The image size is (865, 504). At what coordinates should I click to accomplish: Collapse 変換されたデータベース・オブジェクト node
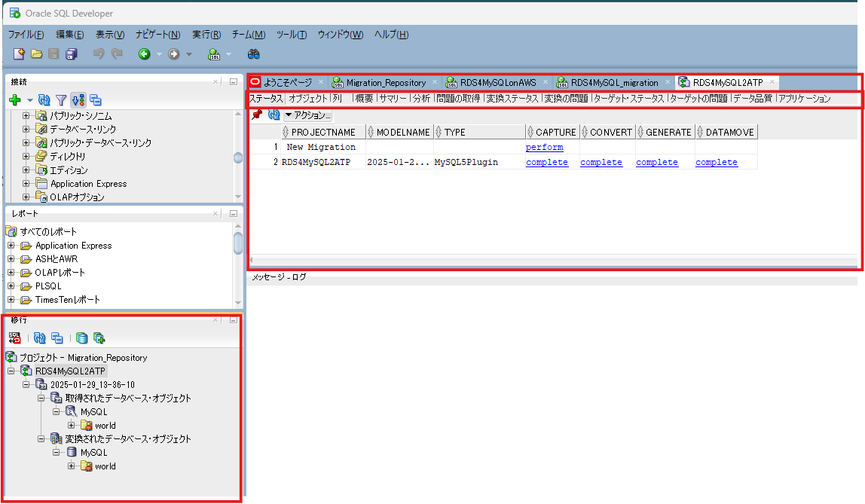click(x=41, y=439)
